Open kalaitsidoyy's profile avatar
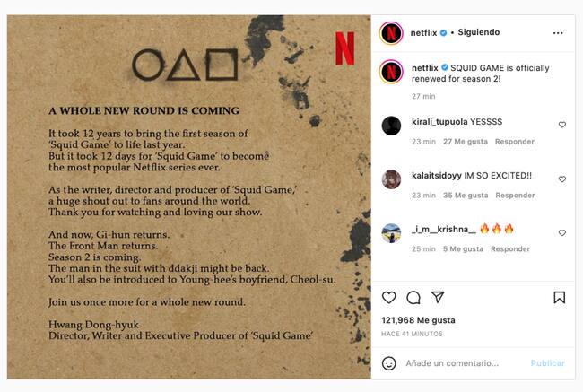The height and width of the screenshot is (392, 583). pyautogui.click(x=391, y=179)
